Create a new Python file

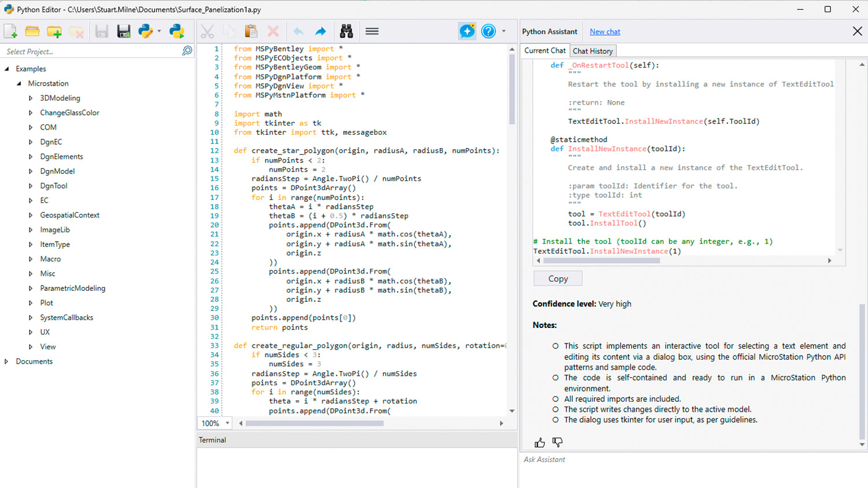pos(10,31)
